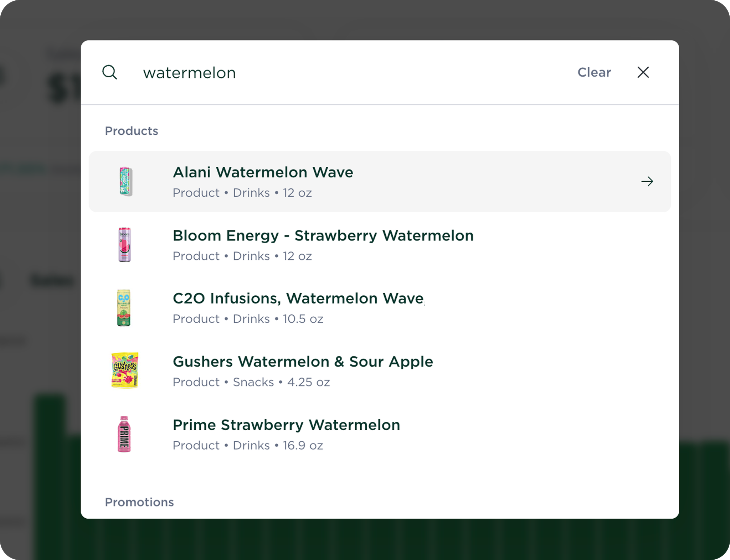The width and height of the screenshot is (730, 560).
Task: Choose C2O Infusions, Watermelon Wave result
Action: 380,308
